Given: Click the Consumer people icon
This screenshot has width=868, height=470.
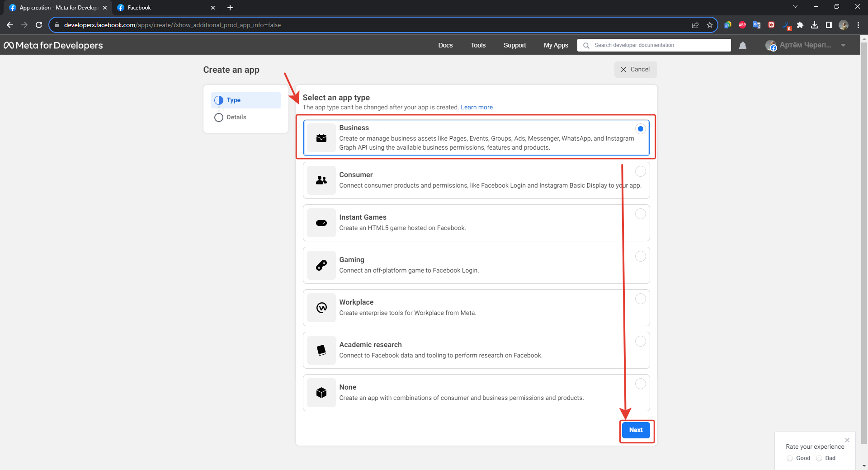Looking at the screenshot, I should (321, 180).
